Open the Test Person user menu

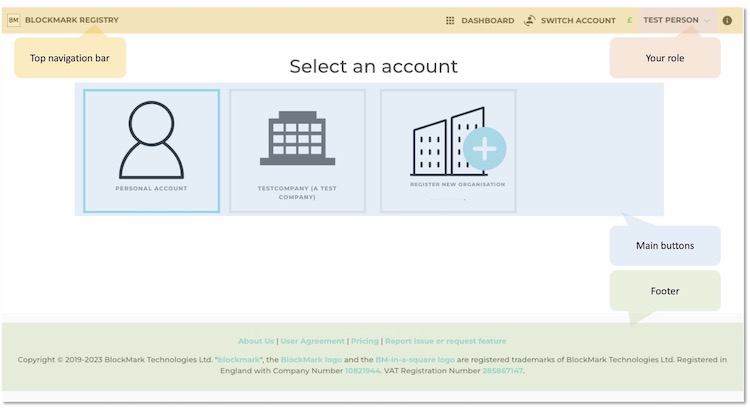[671, 20]
